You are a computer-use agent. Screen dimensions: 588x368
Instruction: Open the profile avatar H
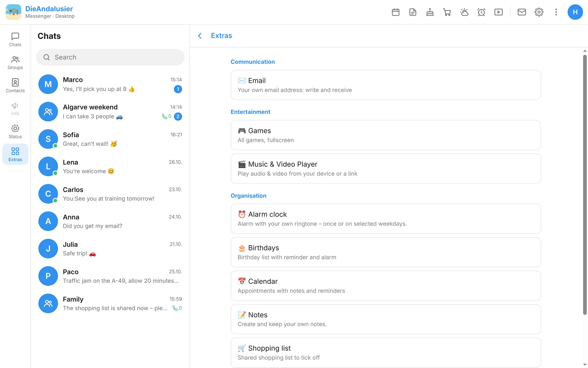pos(575,12)
